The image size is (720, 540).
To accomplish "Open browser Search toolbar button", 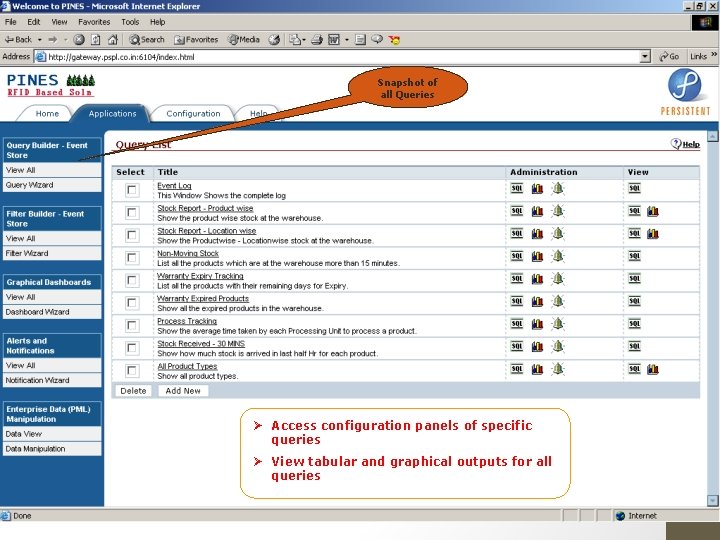I will pos(146,39).
